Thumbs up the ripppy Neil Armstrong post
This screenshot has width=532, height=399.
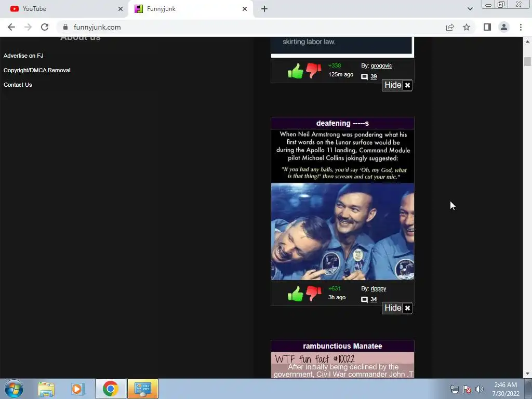point(295,294)
